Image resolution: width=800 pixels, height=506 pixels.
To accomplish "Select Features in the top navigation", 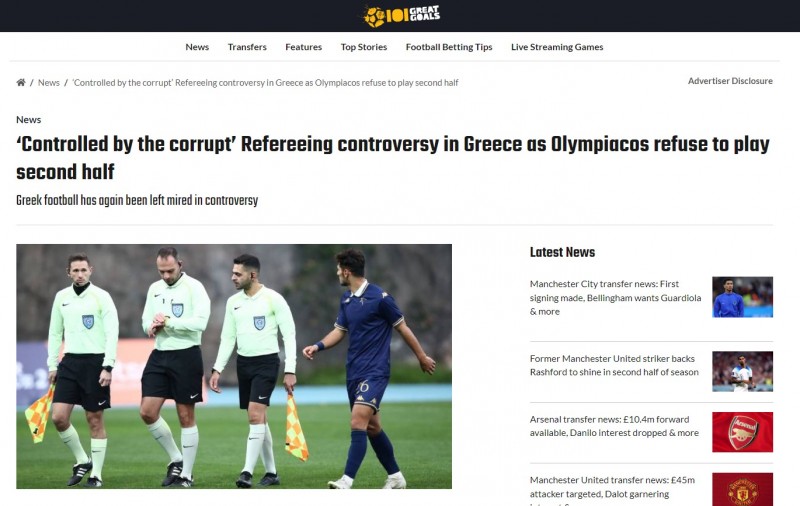I will pyautogui.click(x=304, y=47).
